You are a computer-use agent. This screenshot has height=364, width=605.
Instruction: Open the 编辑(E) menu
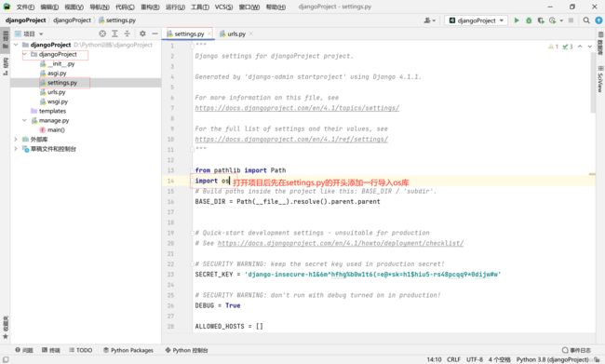[x=49, y=7]
